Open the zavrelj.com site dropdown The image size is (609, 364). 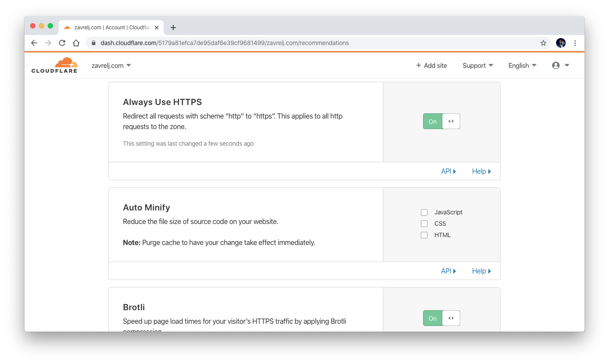pyautogui.click(x=111, y=65)
